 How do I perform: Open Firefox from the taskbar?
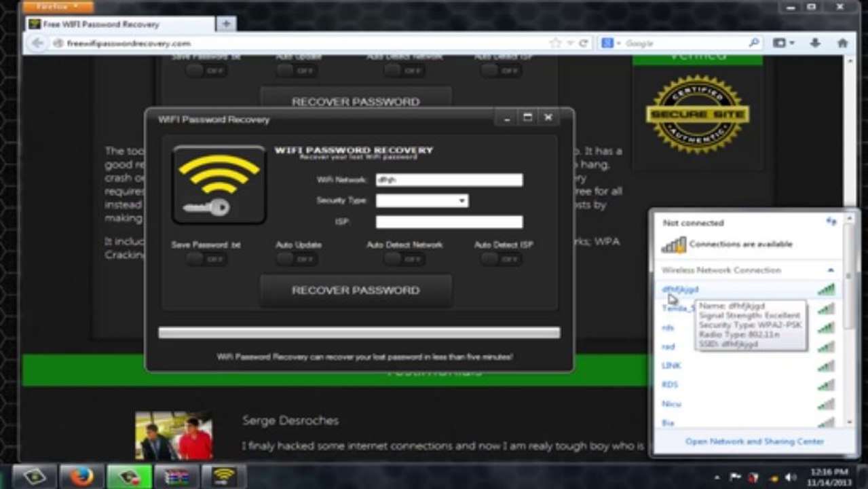pos(81,476)
